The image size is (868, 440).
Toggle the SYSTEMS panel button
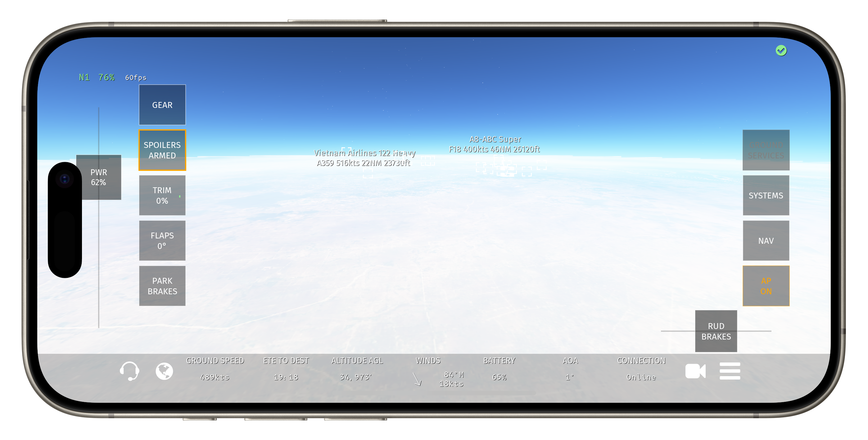tap(766, 195)
